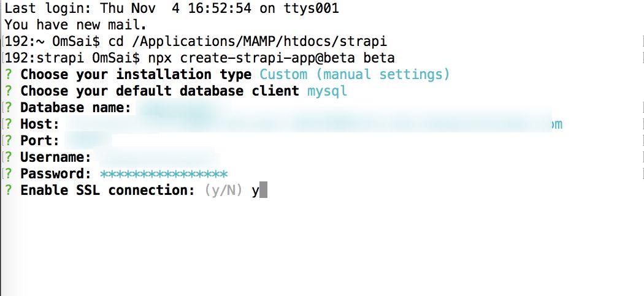Click the terminal cursor block after y
This screenshot has height=296, width=644.
(x=264, y=191)
